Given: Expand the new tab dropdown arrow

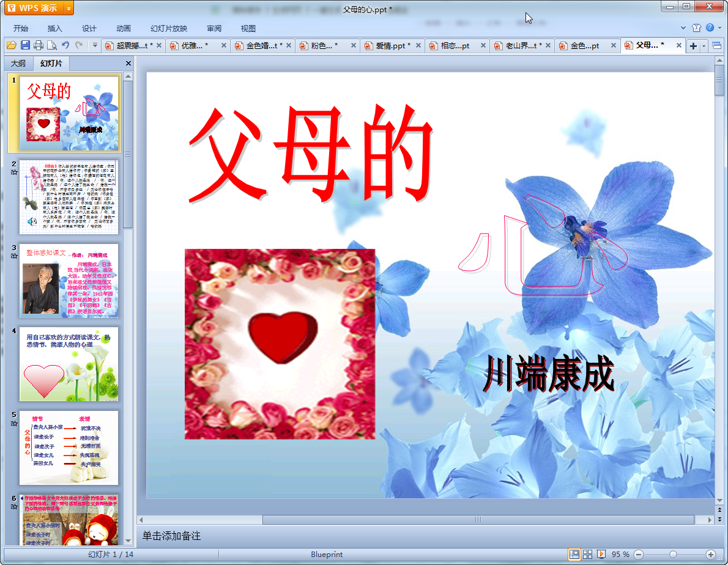Looking at the screenshot, I should (x=704, y=46).
